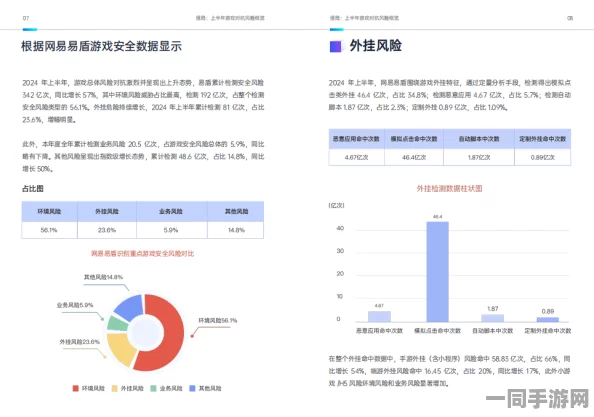Click the 外挂风险 section heading

click(375, 46)
